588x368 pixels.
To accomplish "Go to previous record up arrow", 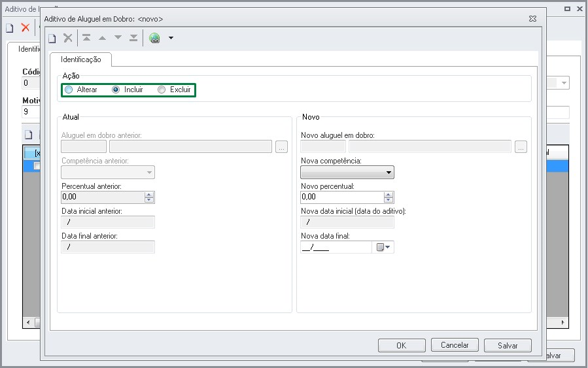I will click(x=103, y=38).
